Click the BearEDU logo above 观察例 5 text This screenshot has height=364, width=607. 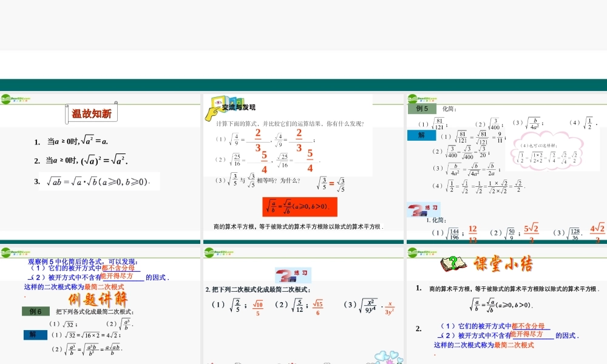click(16, 252)
